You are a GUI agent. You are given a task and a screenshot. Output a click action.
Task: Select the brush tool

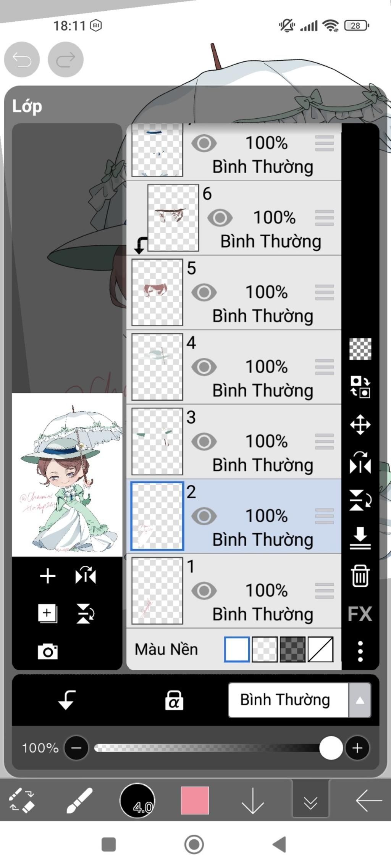(79, 800)
